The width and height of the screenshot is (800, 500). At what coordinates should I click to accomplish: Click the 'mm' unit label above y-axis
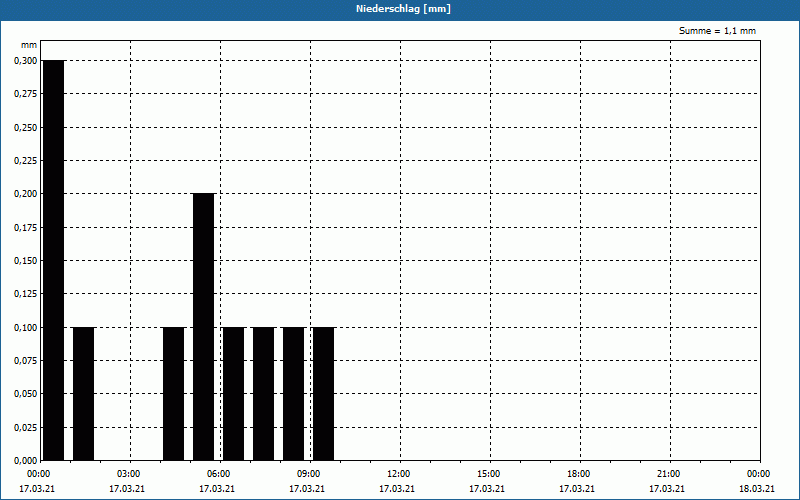click(x=29, y=45)
